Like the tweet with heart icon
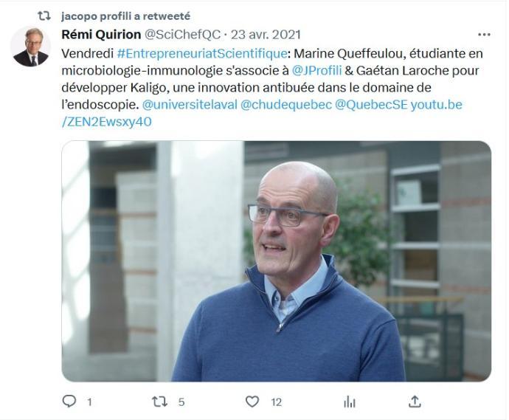Image resolution: width=509 pixels, height=420 pixels. 252,402
